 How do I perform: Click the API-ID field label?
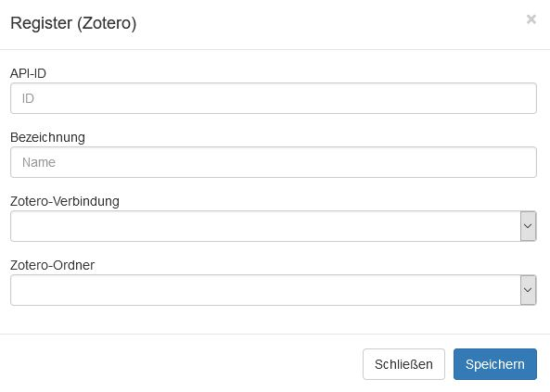click(x=28, y=73)
